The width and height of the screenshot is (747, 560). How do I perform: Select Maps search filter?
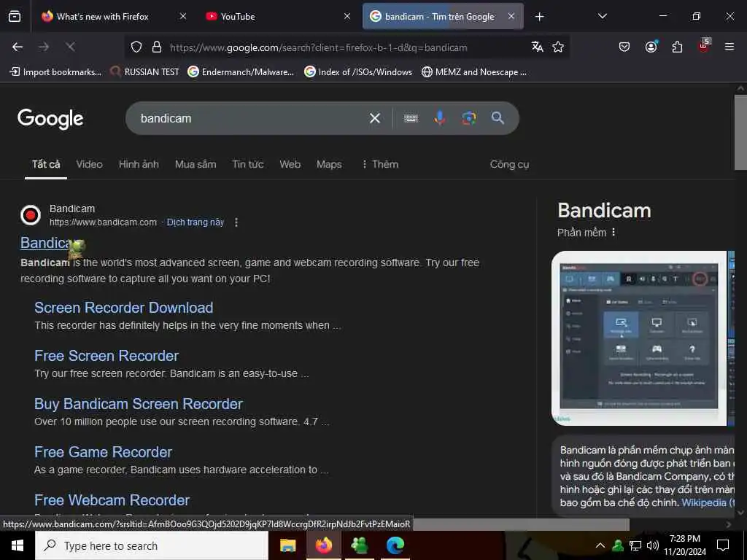pos(329,164)
